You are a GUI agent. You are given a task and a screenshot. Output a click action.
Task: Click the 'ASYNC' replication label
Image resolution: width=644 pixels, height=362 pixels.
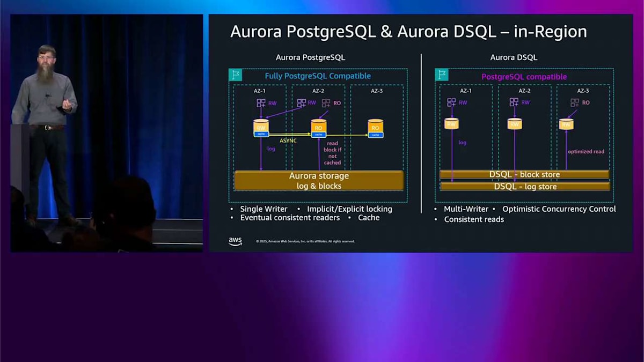[x=288, y=141]
